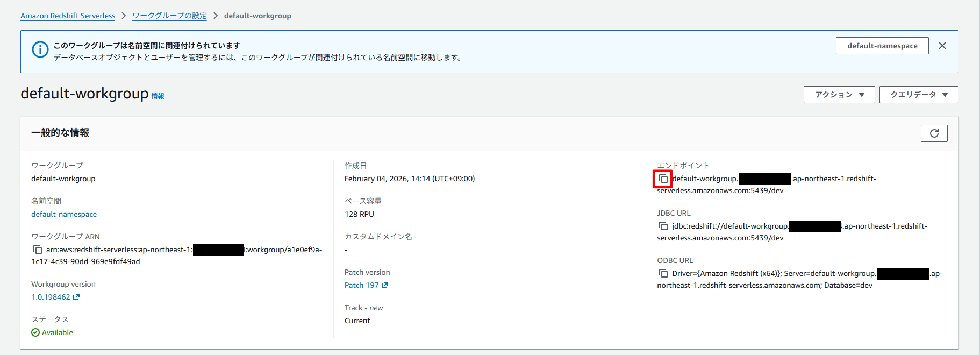Click the 一般的な情報 section heading
The width and height of the screenshot is (980, 355).
(60, 132)
